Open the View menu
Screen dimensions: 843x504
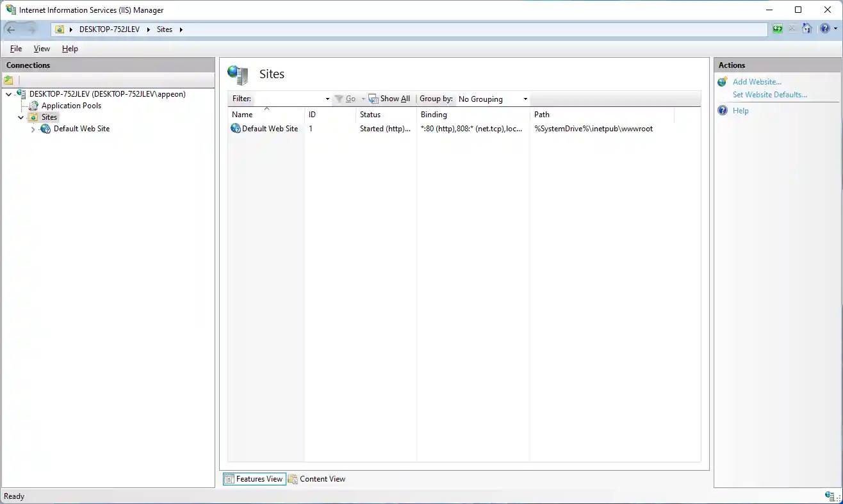click(42, 49)
